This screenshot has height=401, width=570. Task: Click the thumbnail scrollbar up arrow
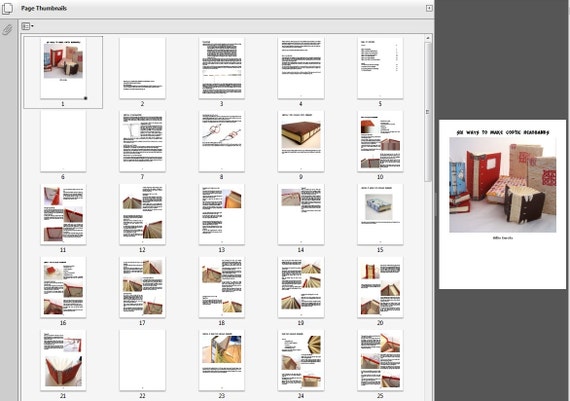click(428, 38)
